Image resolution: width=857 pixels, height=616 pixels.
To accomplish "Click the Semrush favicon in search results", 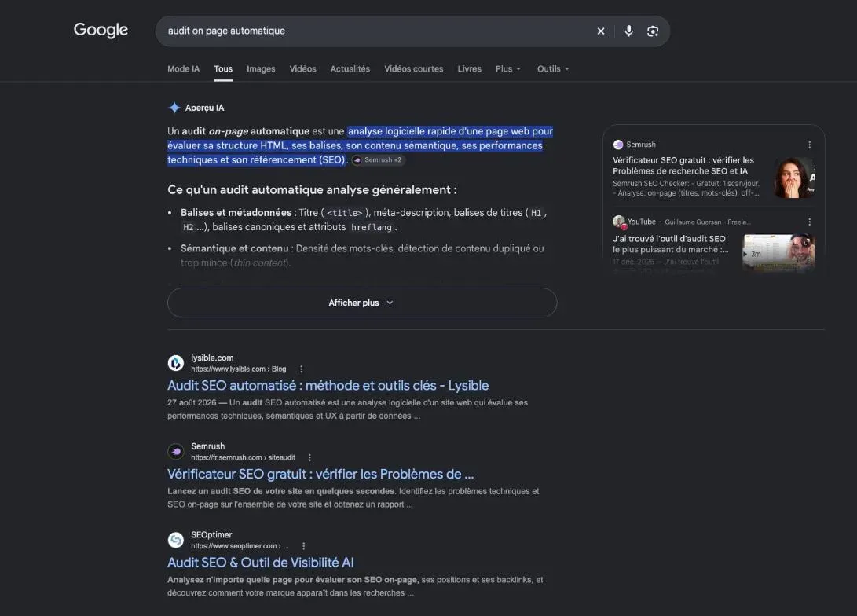I will (x=175, y=452).
